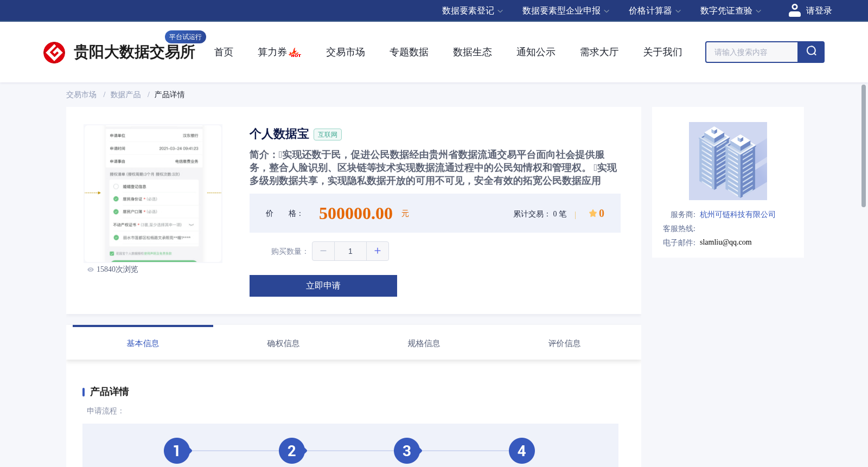Switch to the 确权信息 tab

pos(283,343)
